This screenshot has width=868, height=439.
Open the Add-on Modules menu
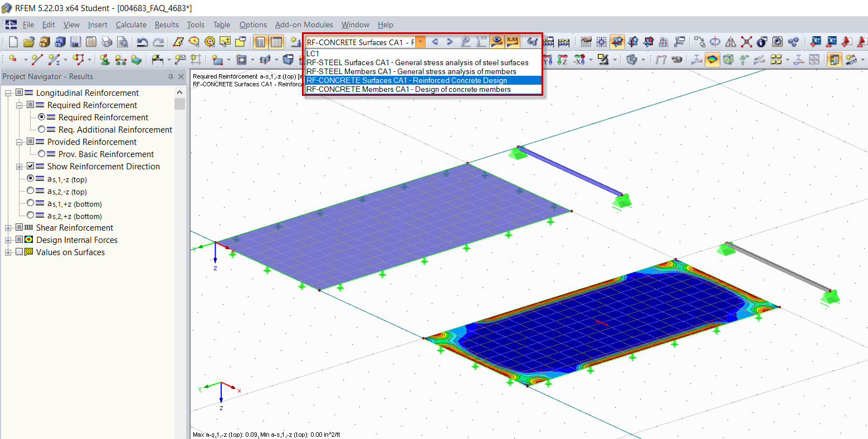coord(304,25)
